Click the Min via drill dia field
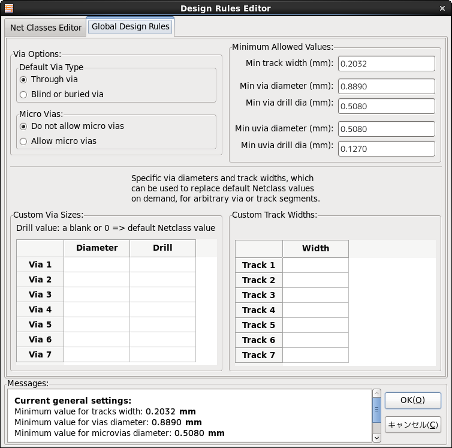Viewport: 452px width, 448px height. [x=386, y=106]
